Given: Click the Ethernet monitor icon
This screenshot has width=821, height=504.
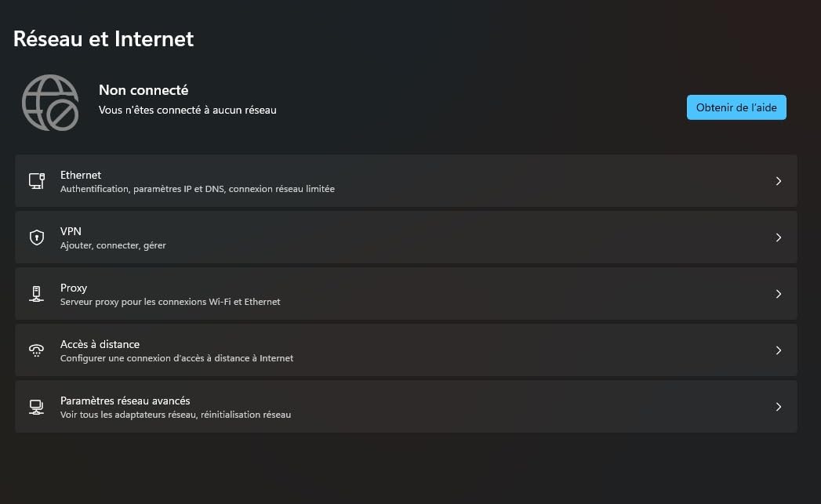Looking at the screenshot, I should [37, 181].
